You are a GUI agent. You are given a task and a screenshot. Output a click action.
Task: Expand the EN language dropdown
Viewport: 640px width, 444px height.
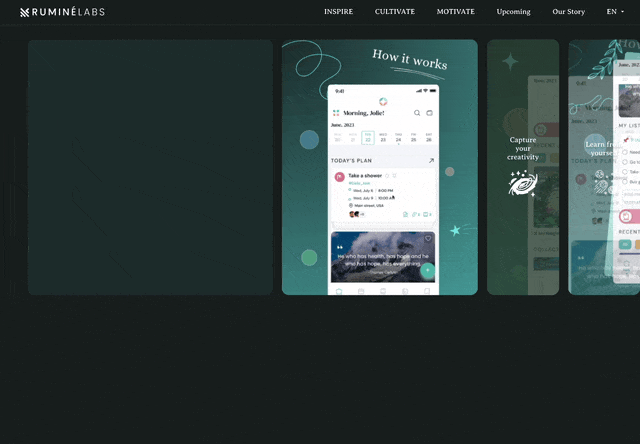tap(615, 12)
